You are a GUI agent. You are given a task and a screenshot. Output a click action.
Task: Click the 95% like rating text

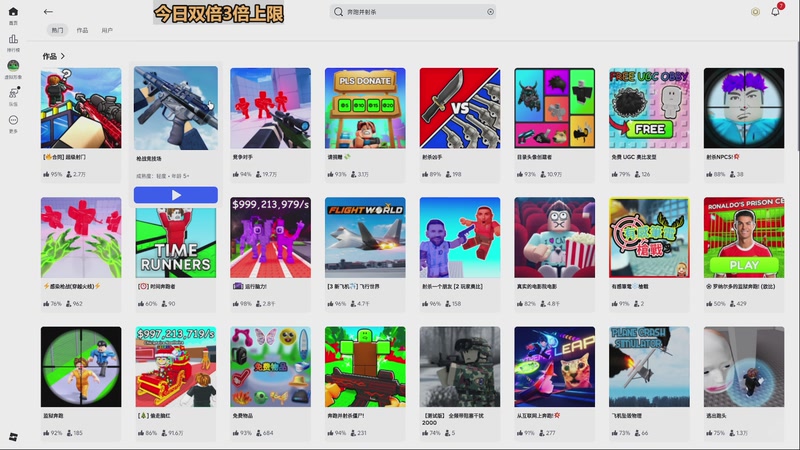click(56, 174)
